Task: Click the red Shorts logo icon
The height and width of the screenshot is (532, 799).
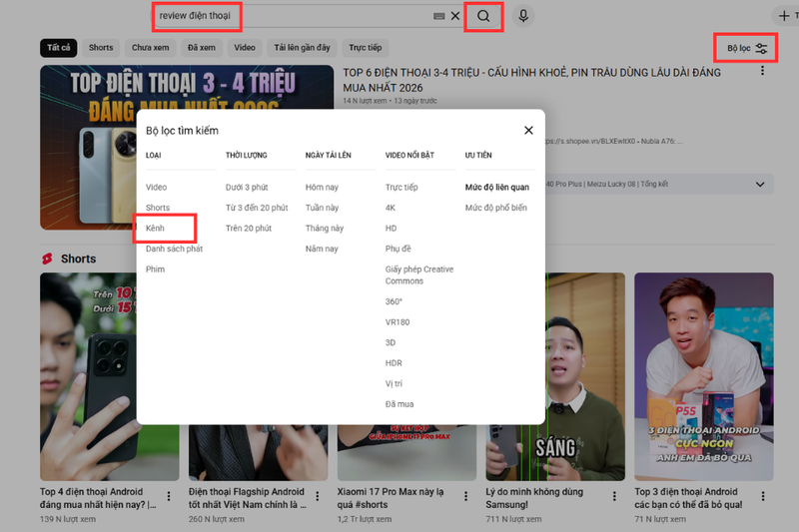Action: (47, 259)
